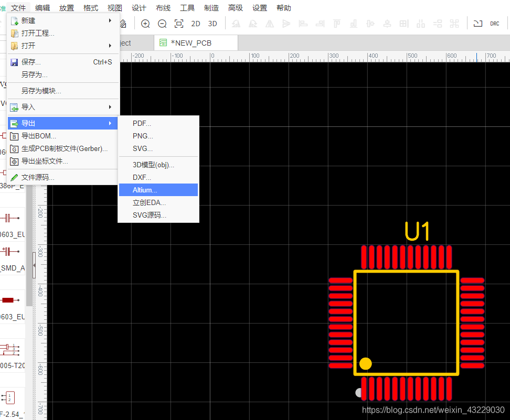Export as SVG... from submenu
This screenshot has width=510, height=420.
[x=158, y=148]
